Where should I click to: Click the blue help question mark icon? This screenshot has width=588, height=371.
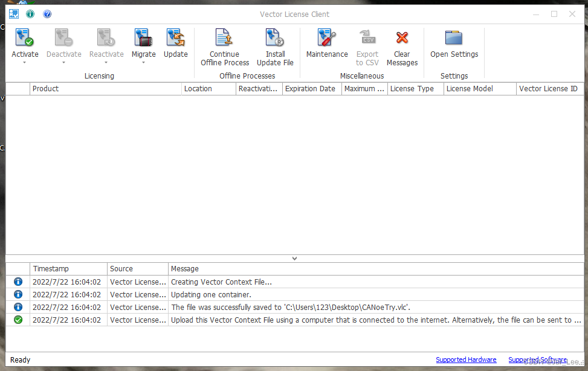[x=47, y=15]
